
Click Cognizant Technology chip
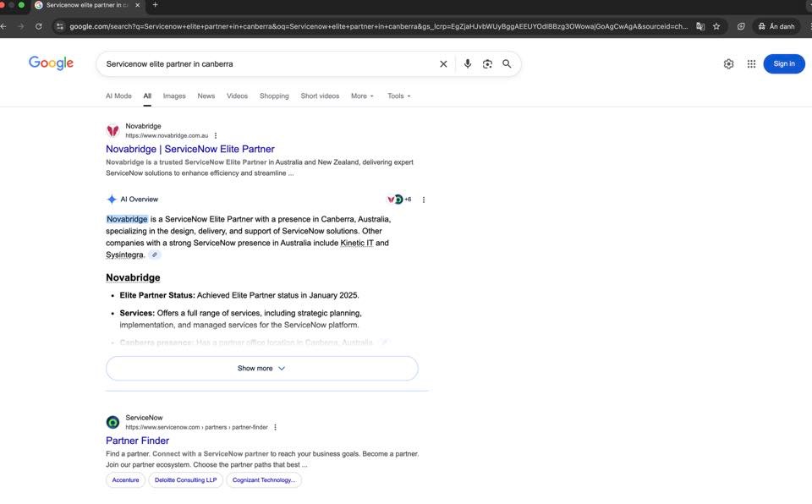pos(264,480)
